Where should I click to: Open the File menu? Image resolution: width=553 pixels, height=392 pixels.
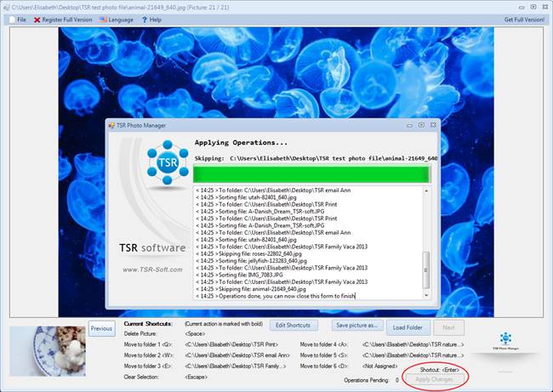[18, 19]
